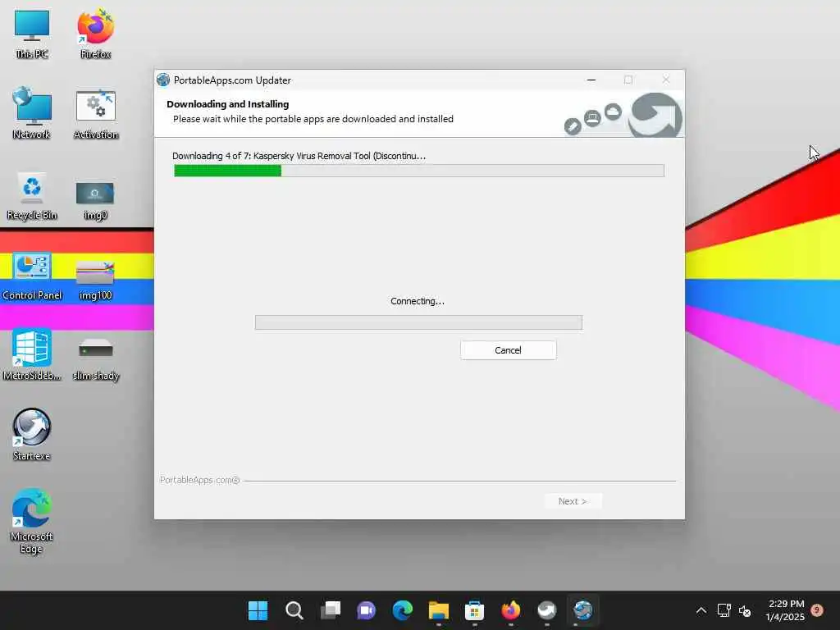Open the PortableApps Updater taskbar icon

pyautogui.click(x=583, y=610)
